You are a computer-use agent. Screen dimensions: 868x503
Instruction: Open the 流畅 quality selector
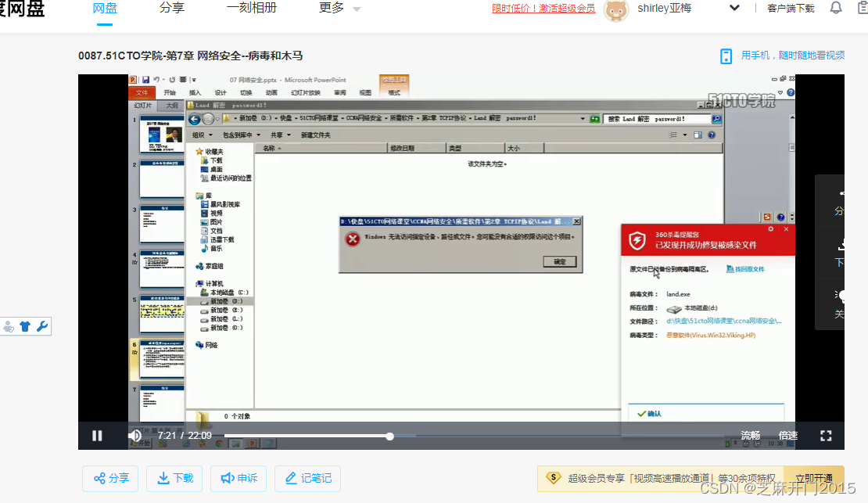point(750,436)
